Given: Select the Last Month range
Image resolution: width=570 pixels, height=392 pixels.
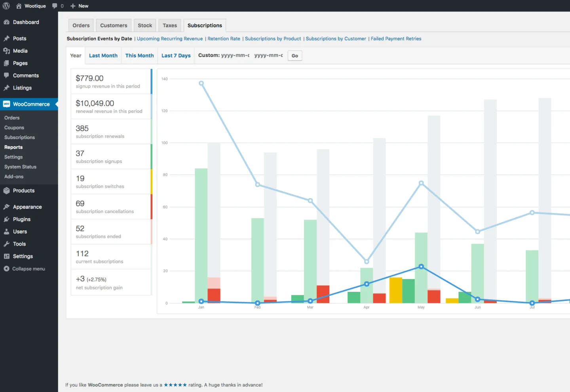Looking at the screenshot, I should [103, 55].
